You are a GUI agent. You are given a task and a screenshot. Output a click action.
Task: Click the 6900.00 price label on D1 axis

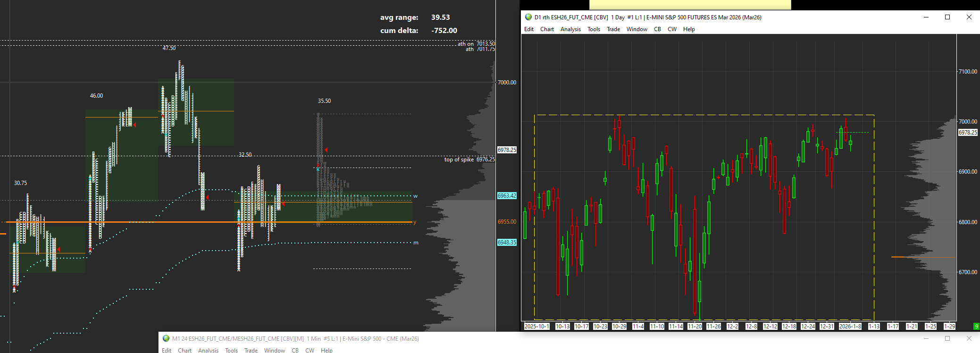(968, 172)
